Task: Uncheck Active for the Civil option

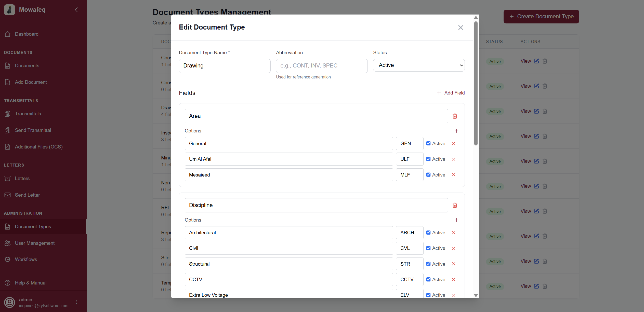Action: pyautogui.click(x=428, y=248)
